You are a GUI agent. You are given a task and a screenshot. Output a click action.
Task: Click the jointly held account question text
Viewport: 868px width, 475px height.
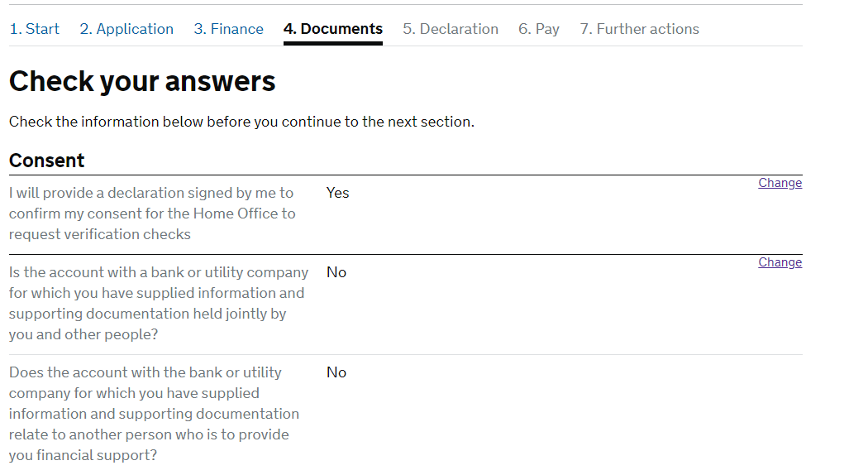(x=158, y=303)
